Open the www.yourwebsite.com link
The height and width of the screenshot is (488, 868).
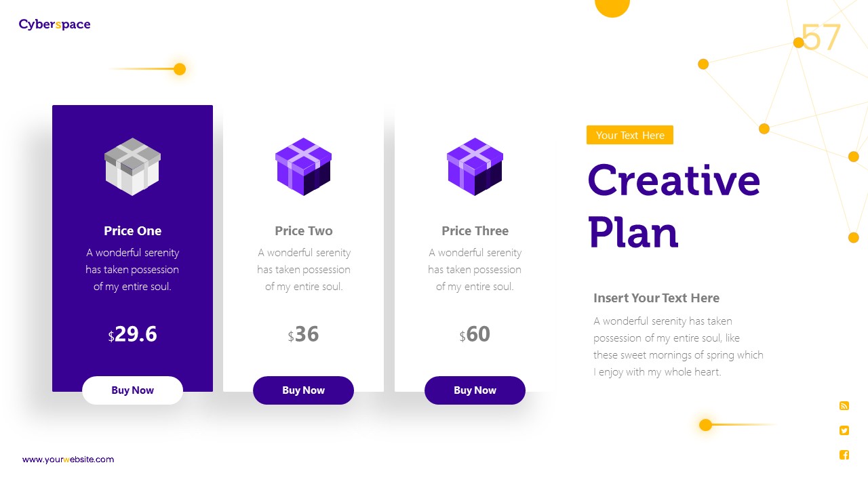(68, 460)
